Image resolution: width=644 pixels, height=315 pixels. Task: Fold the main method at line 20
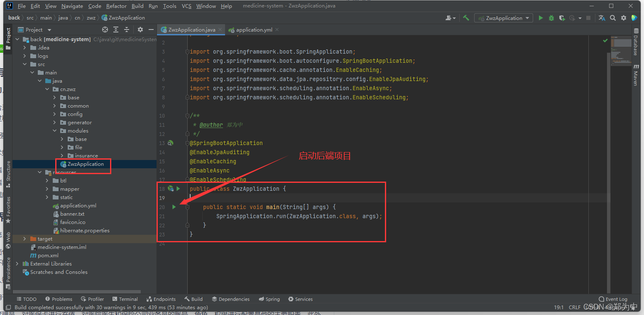[187, 207]
